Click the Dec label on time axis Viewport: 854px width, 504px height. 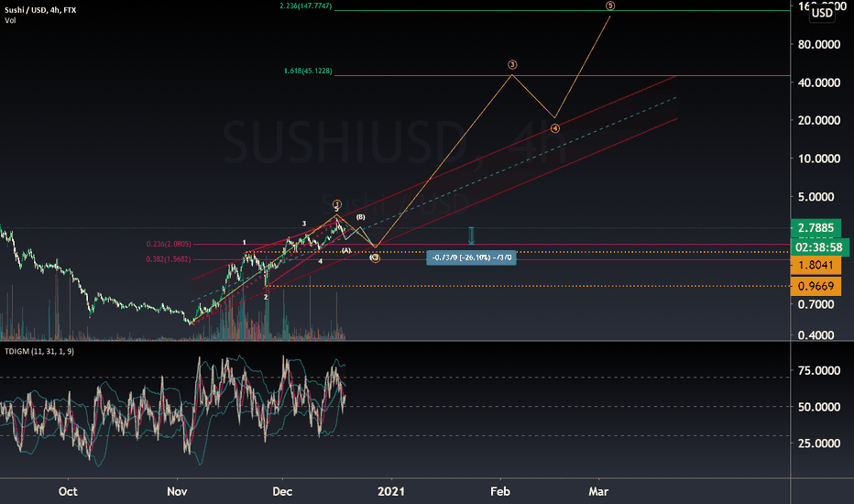tap(282, 491)
